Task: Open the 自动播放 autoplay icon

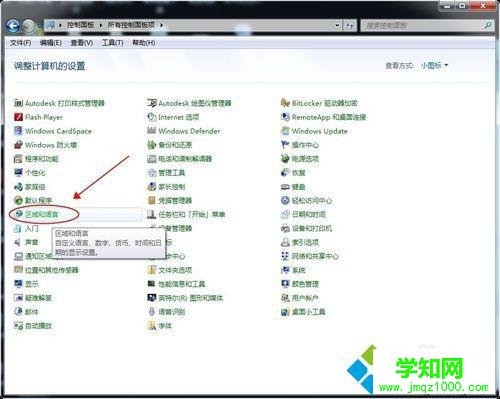Action: point(18,326)
